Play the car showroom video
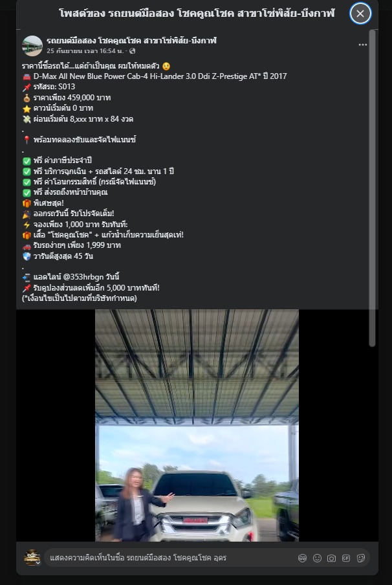The width and height of the screenshot is (392, 585). coord(197,425)
